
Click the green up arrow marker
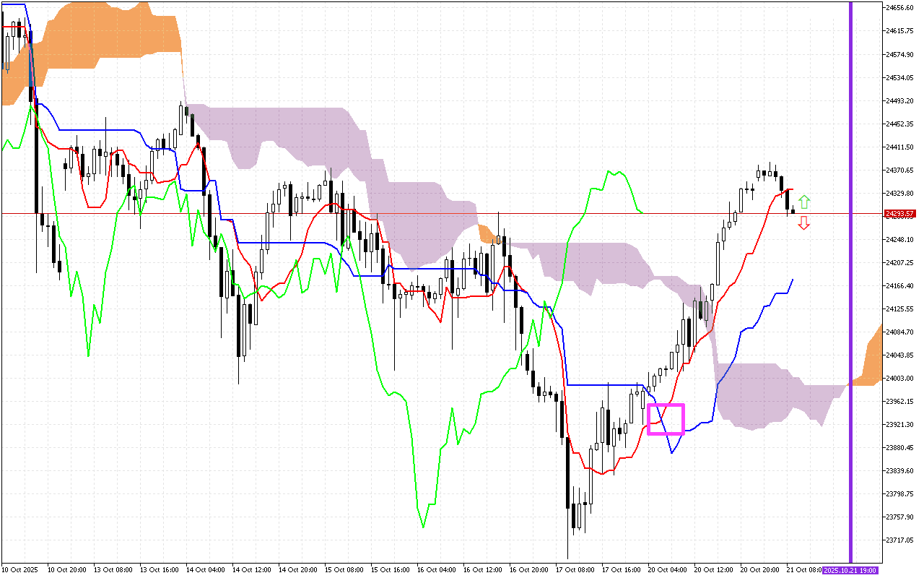coord(804,202)
